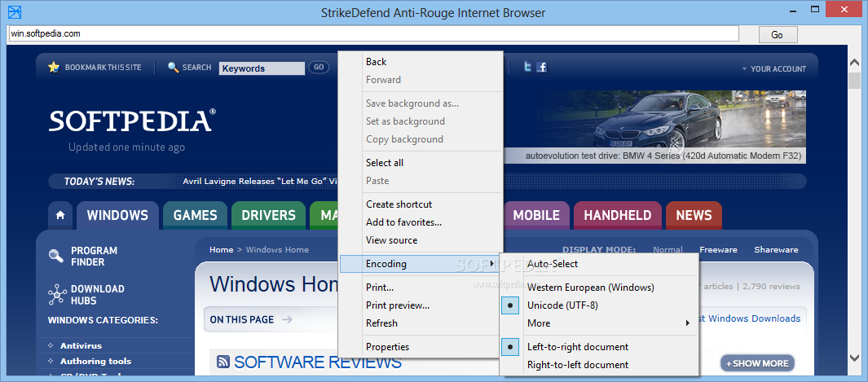Select Right-to-left document option
868x382 pixels.
(599, 365)
